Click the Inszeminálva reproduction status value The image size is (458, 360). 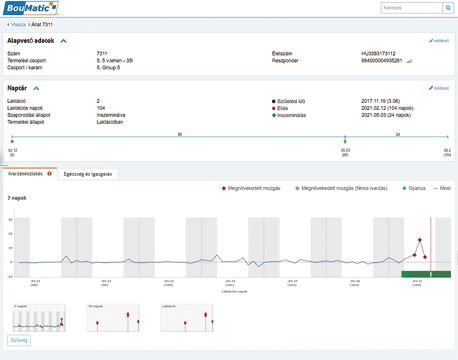[x=111, y=115]
